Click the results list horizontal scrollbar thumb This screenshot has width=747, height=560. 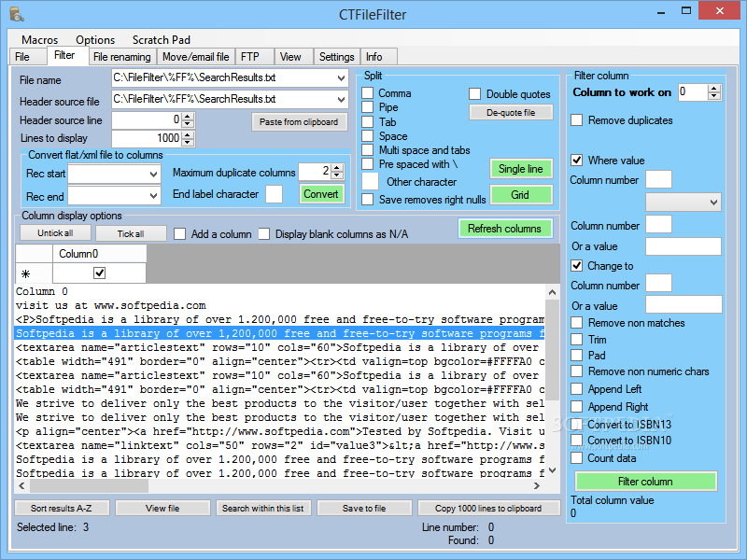coord(89,486)
